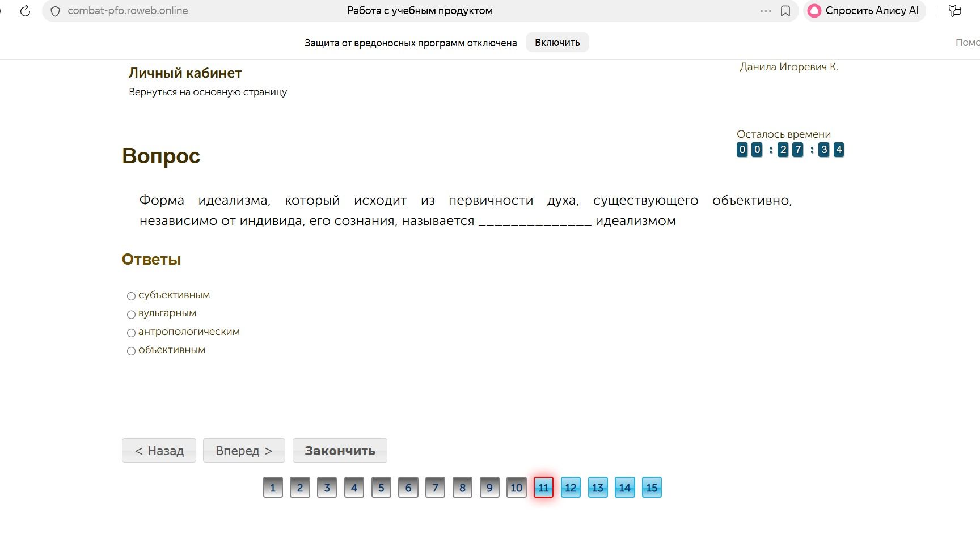Go back with the «< Назад» button

coord(159,451)
